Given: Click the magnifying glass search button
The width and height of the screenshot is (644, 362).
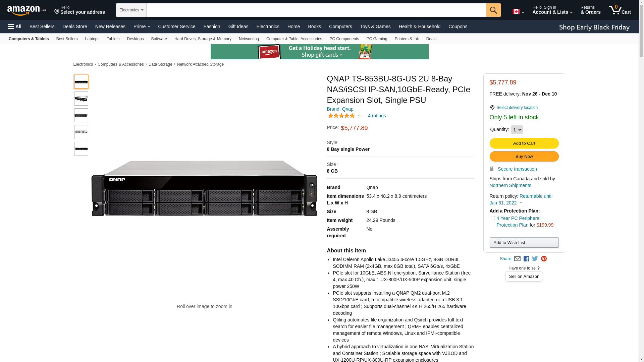Looking at the screenshot, I should (493, 10).
